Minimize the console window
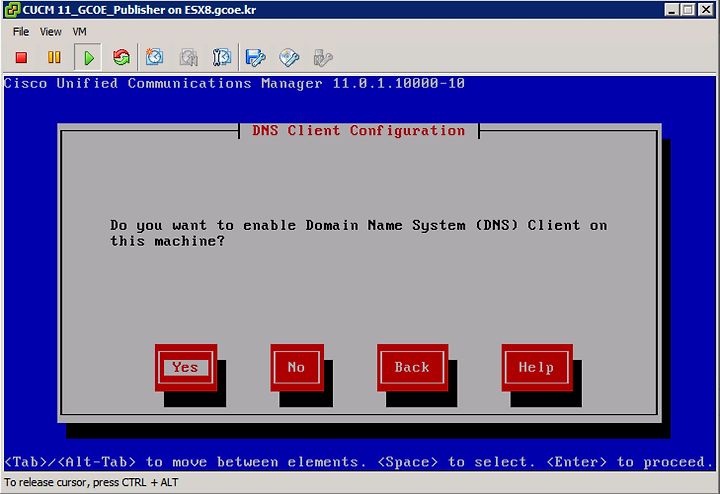This screenshot has width=720, height=494. point(672,10)
